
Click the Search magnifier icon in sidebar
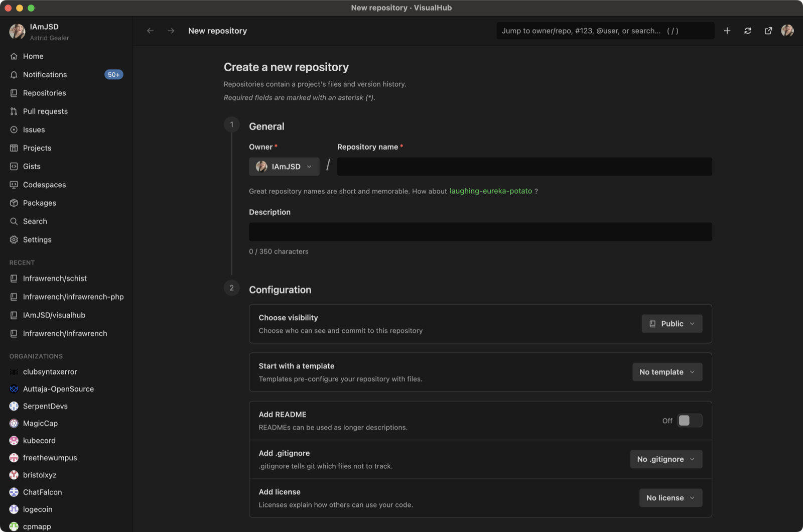coord(14,221)
